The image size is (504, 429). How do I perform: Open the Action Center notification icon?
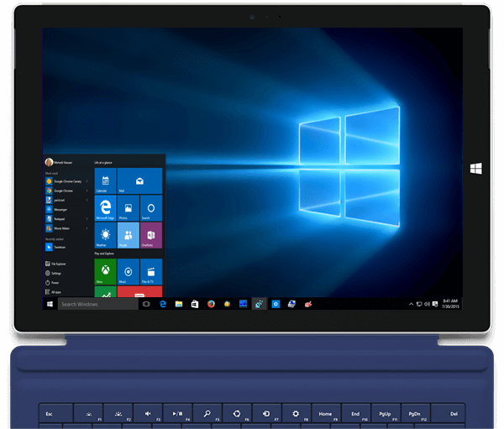(x=435, y=304)
